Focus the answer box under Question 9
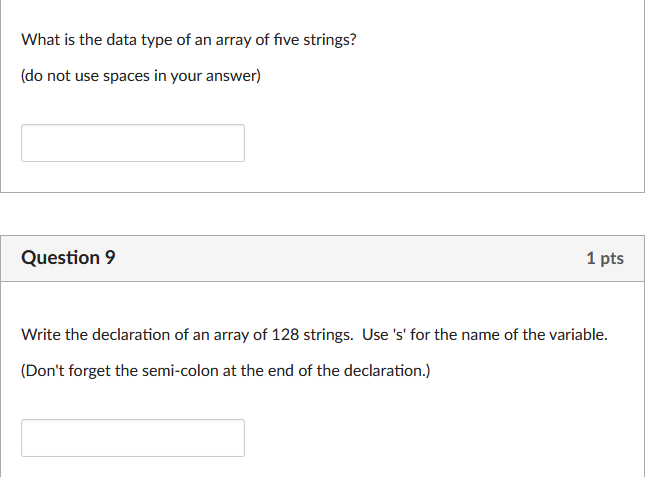The width and height of the screenshot is (652, 477). coord(133,437)
